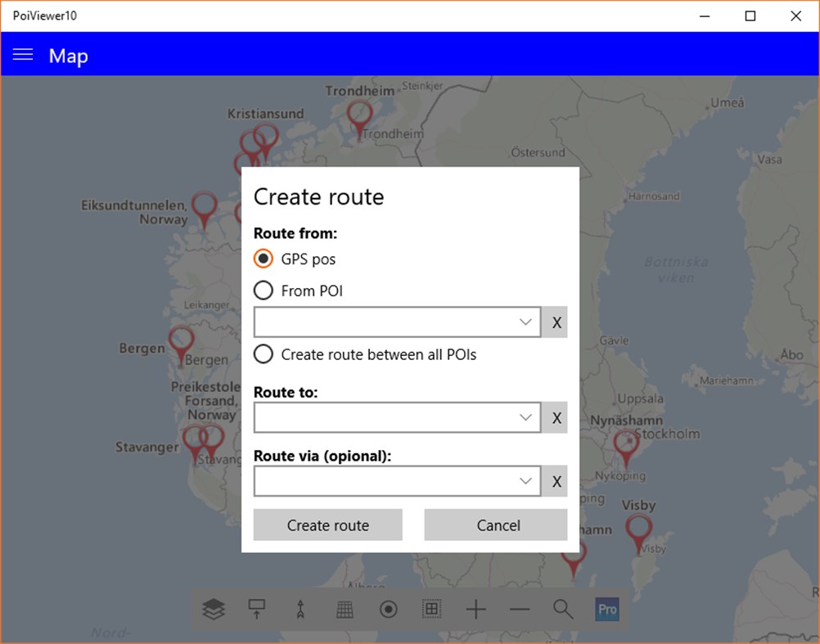Select the GPS pos radio button
This screenshot has width=820, height=644.
(263, 259)
